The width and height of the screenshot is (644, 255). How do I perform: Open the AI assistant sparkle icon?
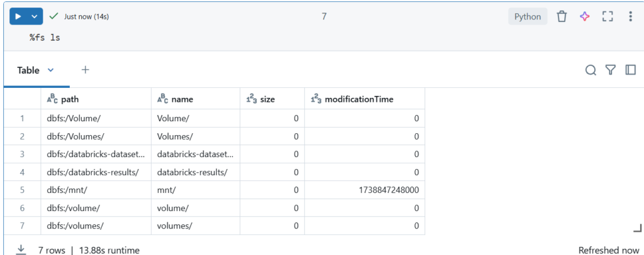point(584,16)
